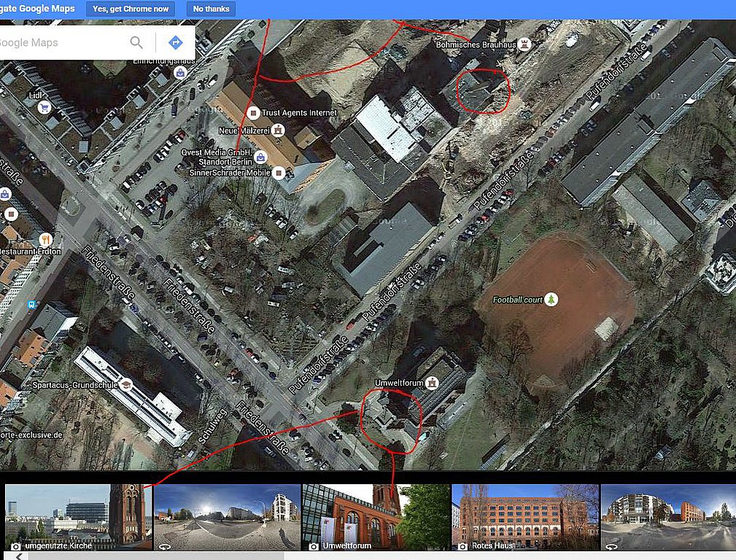Click the 360 icon on street panorama thumbnail
Image resolution: width=736 pixels, height=560 pixels.
[164, 546]
